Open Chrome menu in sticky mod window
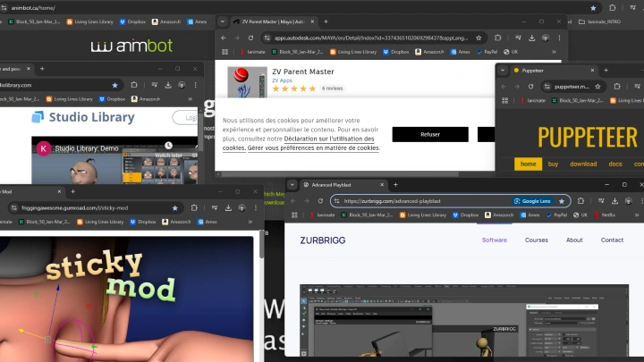644x362 pixels. tap(256, 207)
